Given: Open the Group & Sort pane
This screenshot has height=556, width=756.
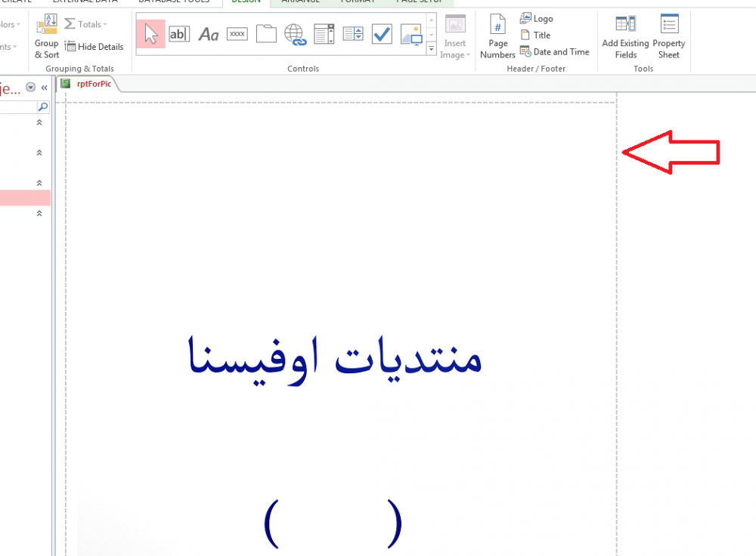Looking at the screenshot, I should [x=46, y=36].
